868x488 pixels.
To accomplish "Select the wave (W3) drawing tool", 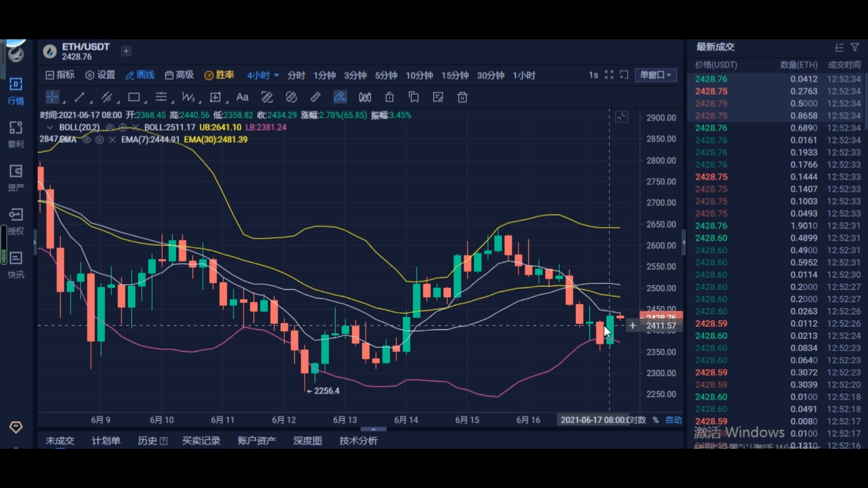I will [x=188, y=97].
